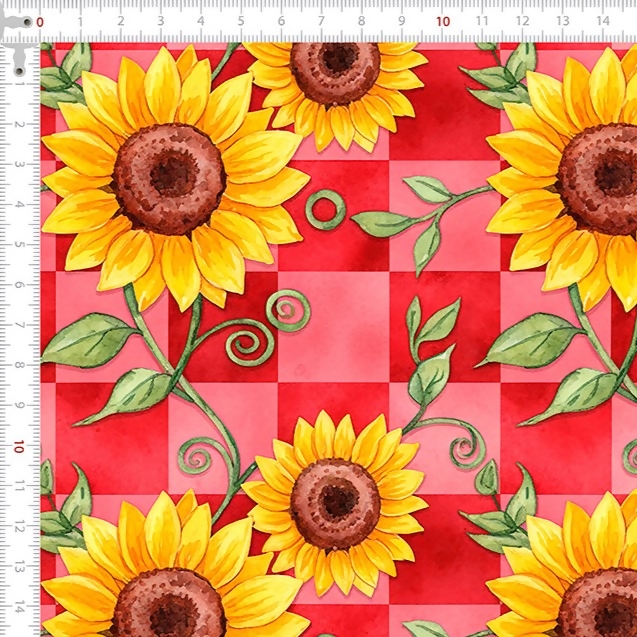Select the 14 mark on the top ruler
The height and width of the screenshot is (637, 637).
(602, 21)
